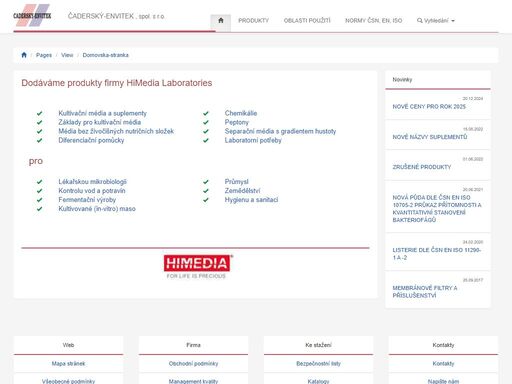Viewport: 512px width, 384px height.
Task: Open Základy pro kultivační média link
Action: tap(100, 122)
